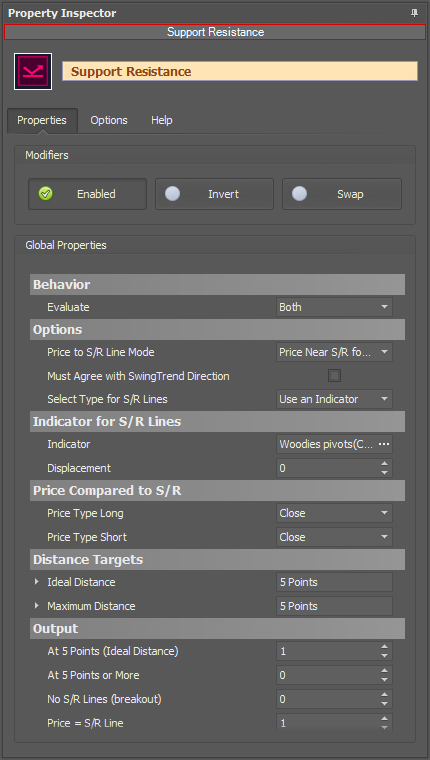Click the Support Resistance name field
Image resolution: width=430 pixels, height=760 pixels.
click(240, 71)
